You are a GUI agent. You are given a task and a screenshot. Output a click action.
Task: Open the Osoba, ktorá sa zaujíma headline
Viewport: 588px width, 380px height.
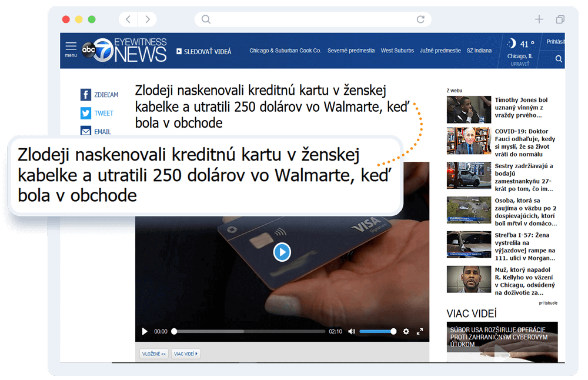(x=526, y=212)
